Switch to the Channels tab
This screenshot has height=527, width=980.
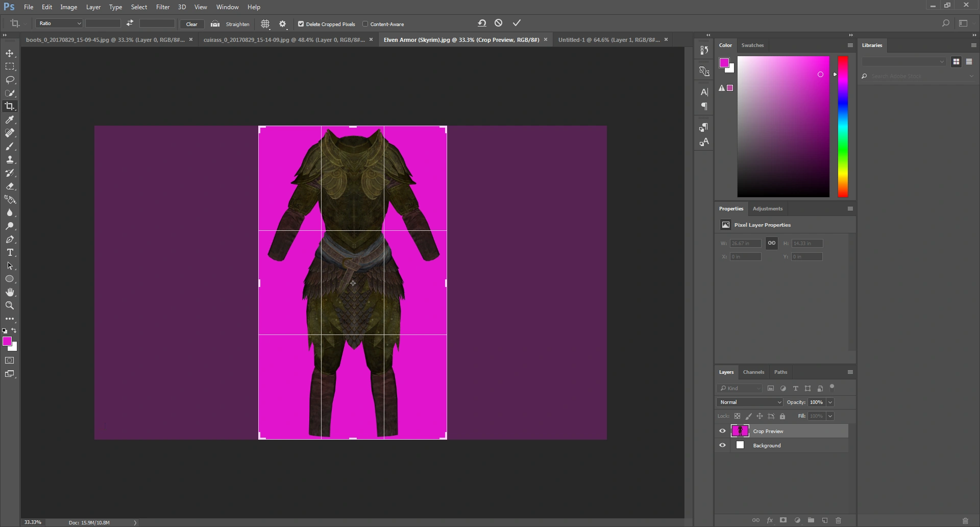pyautogui.click(x=753, y=372)
